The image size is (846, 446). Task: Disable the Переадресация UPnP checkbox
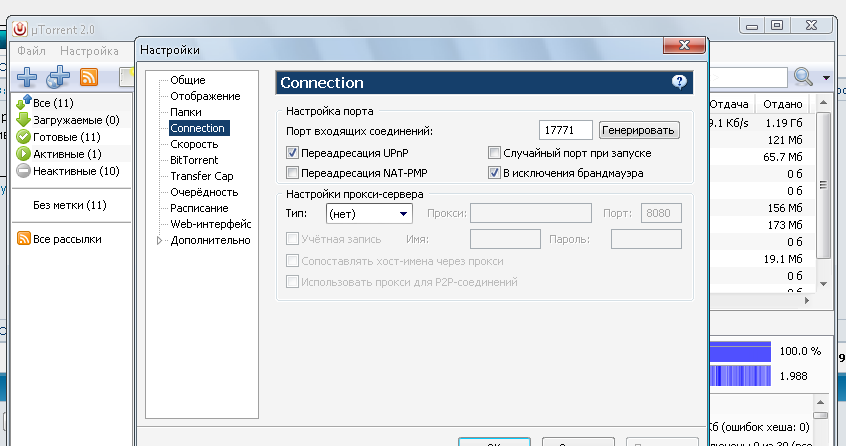[293, 153]
